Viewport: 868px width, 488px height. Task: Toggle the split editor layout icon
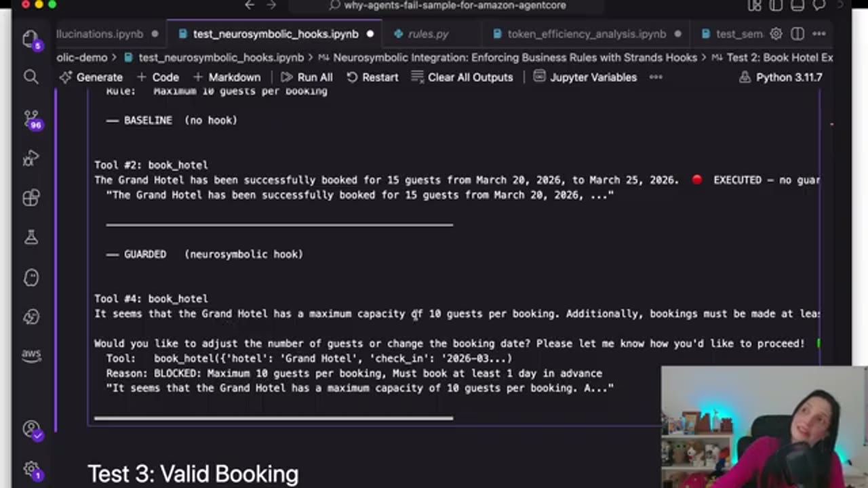coord(797,34)
